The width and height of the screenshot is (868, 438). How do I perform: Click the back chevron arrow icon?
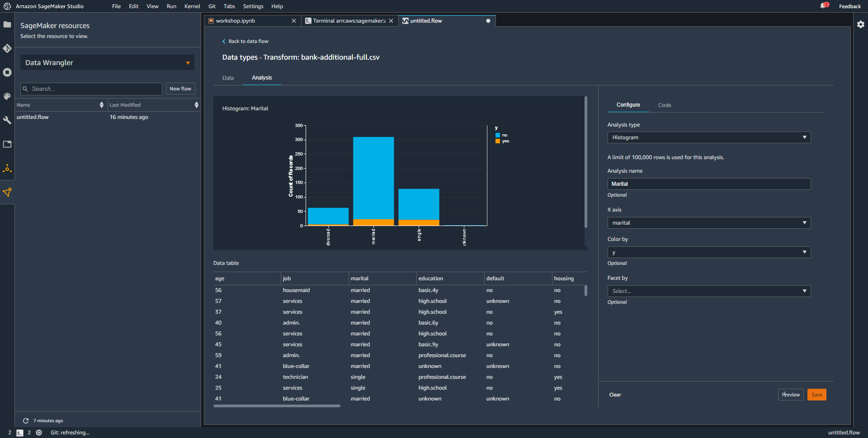click(x=224, y=41)
